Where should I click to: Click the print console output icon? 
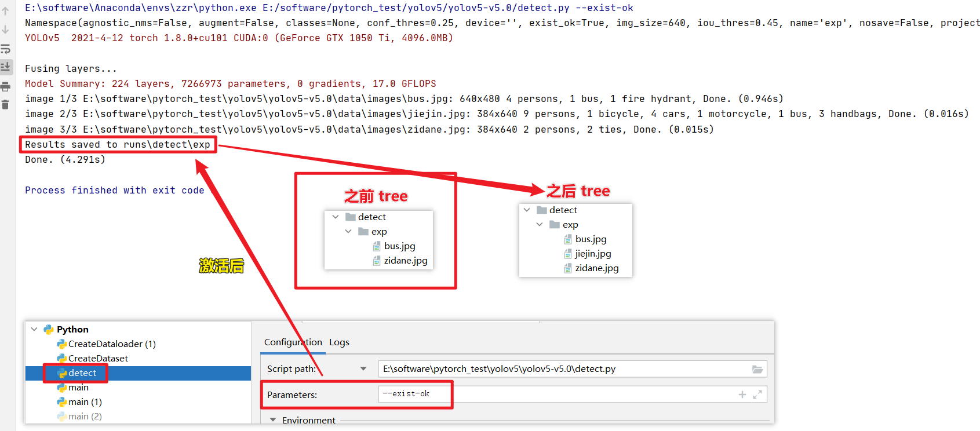click(x=5, y=87)
